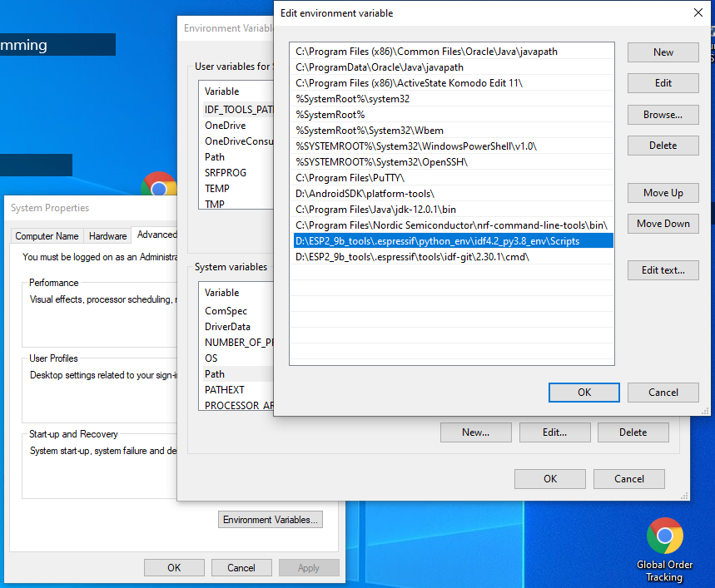Select the System32\OpenSSH path entry
Viewport: 715px width, 588px height.
click(x=452, y=162)
